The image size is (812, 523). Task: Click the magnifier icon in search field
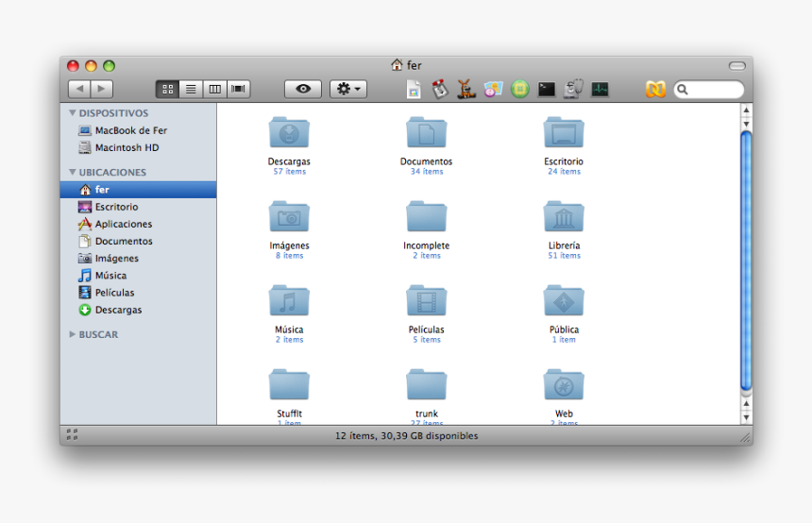pyautogui.click(x=683, y=90)
